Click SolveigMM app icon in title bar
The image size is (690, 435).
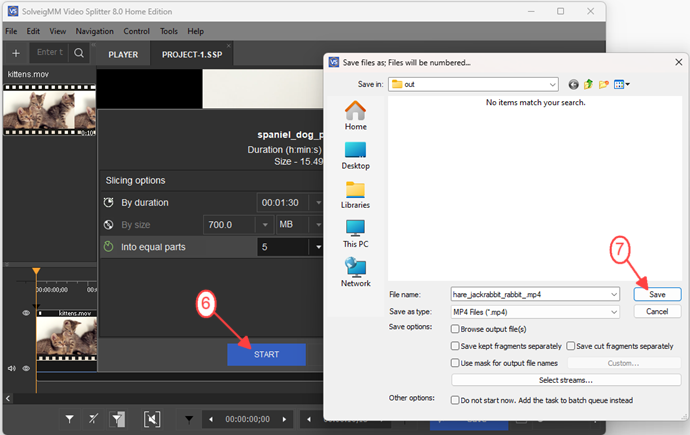click(13, 11)
